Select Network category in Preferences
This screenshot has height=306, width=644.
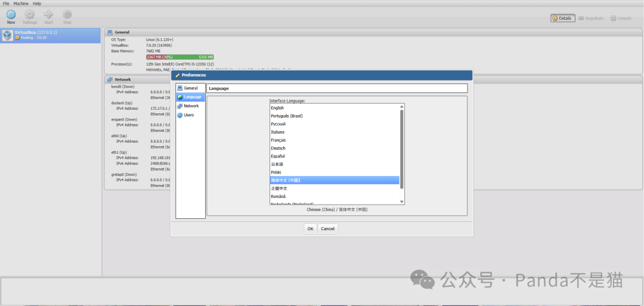[x=191, y=106]
